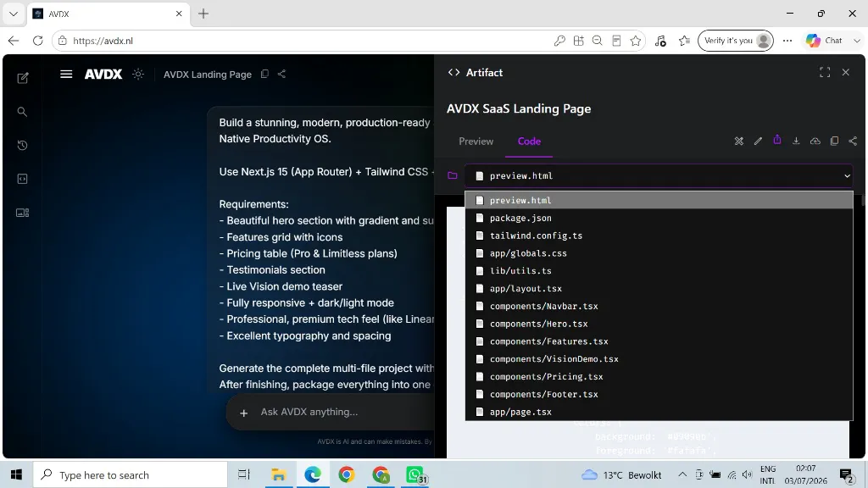Expand the chevron beside Copilot Chat
Image resolution: width=868 pixels, height=488 pixels.
click(857, 41)
